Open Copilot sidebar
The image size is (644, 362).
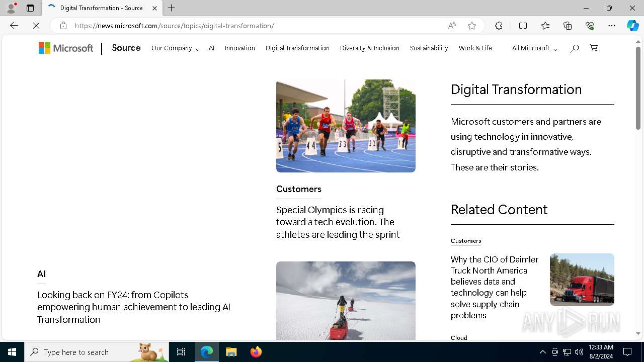(x=632, y=26)
